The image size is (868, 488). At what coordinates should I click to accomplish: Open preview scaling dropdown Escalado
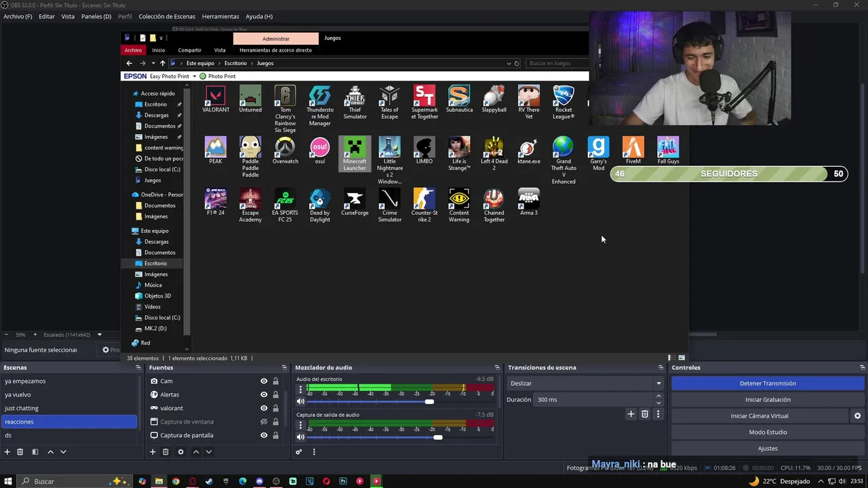99,334
